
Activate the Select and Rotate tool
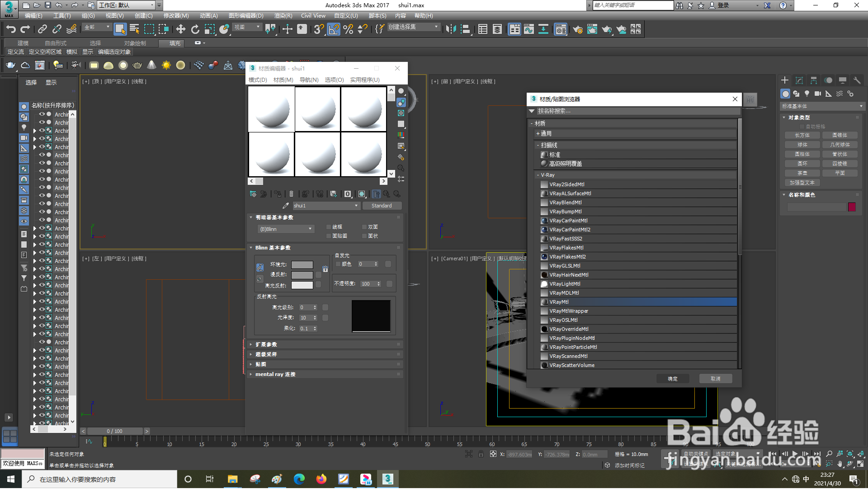(195, 29)
